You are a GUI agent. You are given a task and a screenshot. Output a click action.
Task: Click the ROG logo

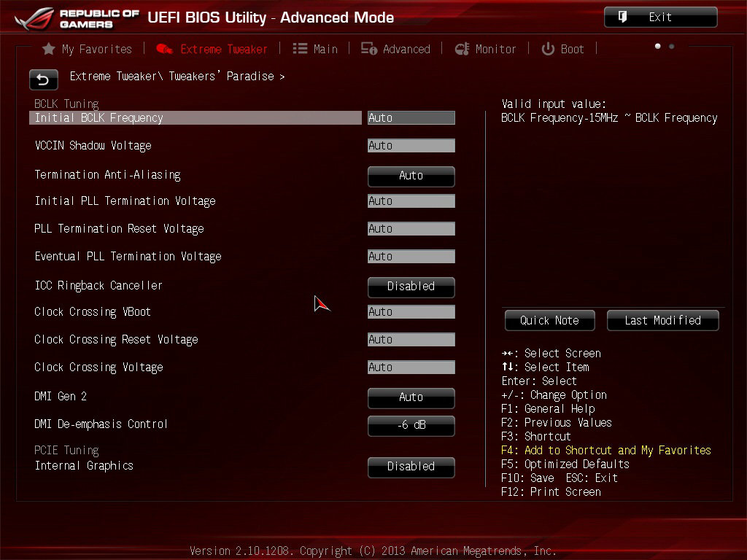tap(34, 18)
